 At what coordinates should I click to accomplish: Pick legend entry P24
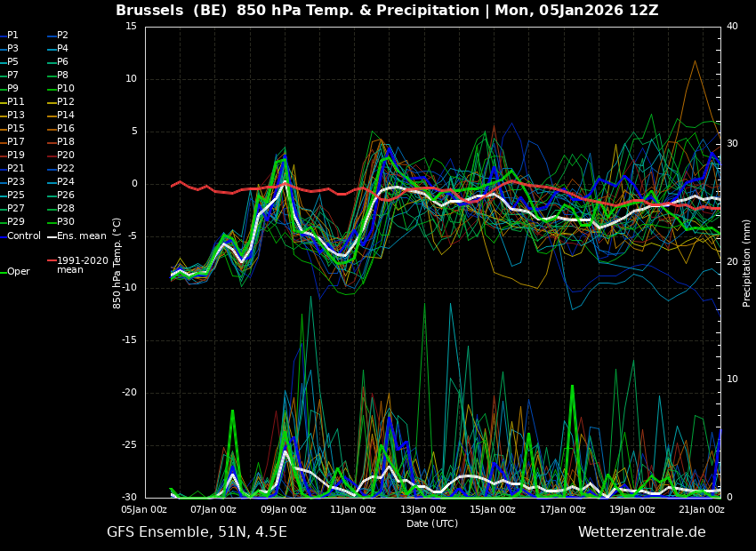coord(60,181)
